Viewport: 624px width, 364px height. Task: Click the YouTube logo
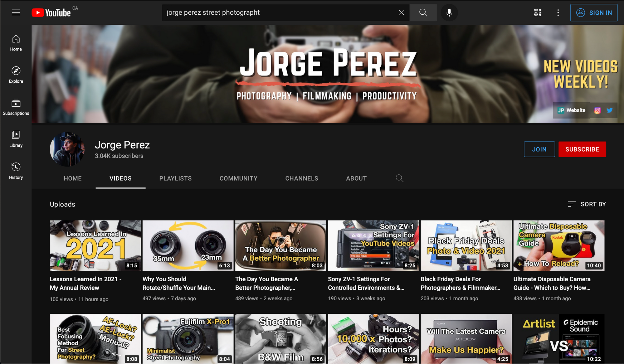click(51, 12)
